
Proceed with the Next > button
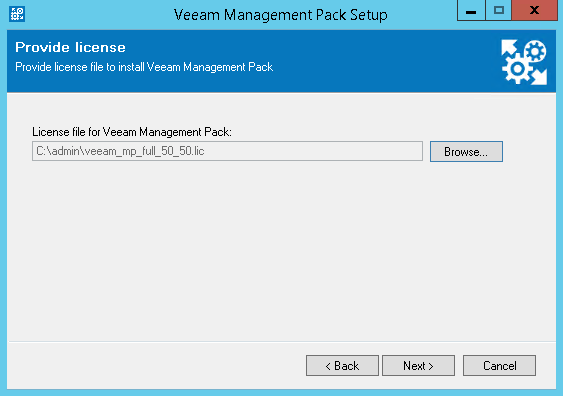418,365
